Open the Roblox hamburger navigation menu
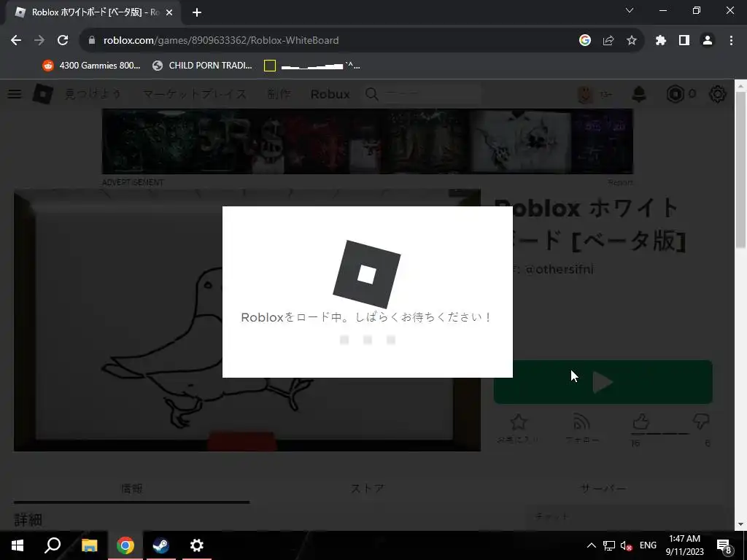 (15, 94)
